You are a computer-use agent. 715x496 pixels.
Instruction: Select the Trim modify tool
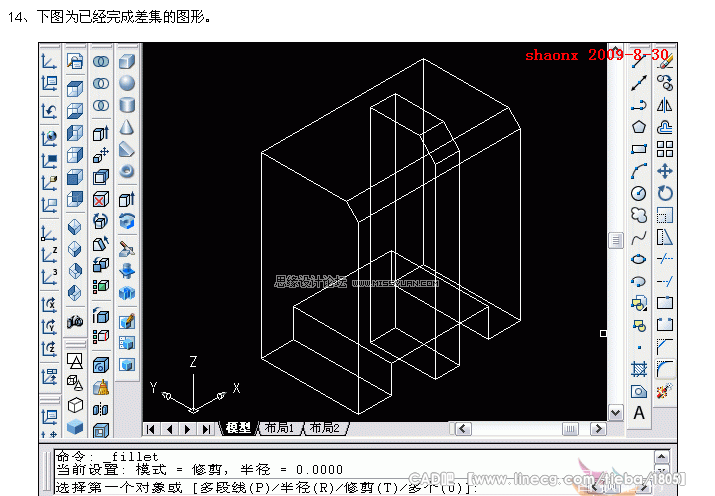(665, 259)
